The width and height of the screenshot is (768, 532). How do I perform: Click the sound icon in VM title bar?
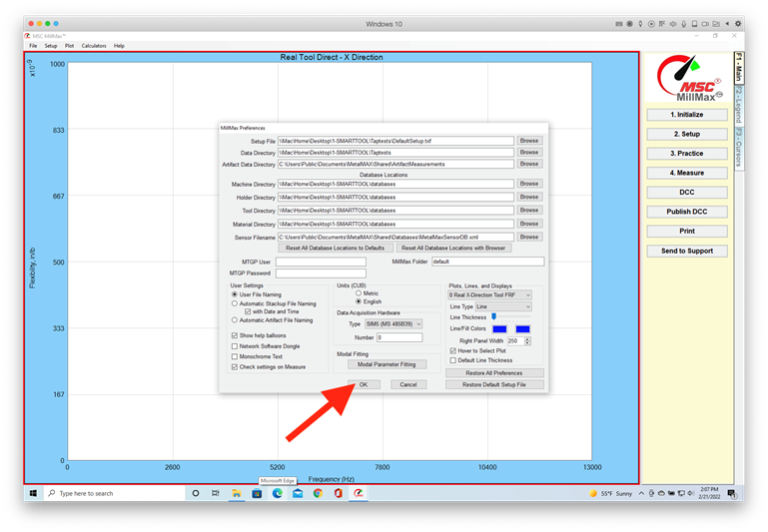tap(673, 24)
